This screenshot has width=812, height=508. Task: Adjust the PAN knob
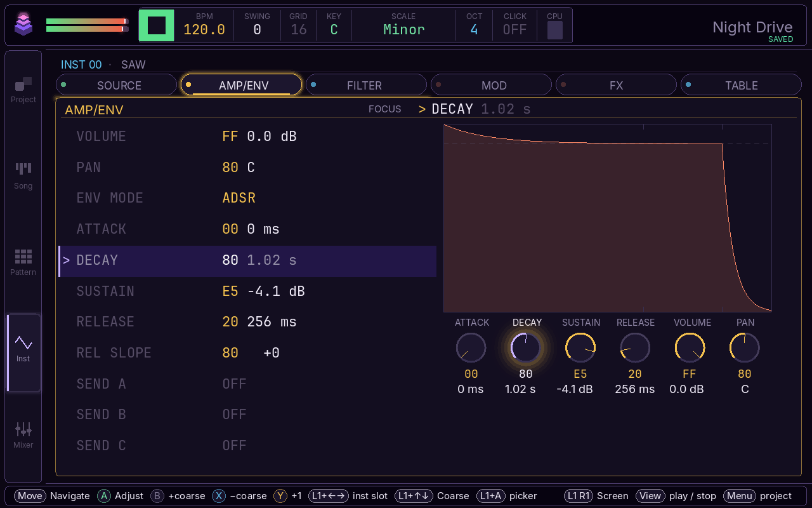point(744,348)
